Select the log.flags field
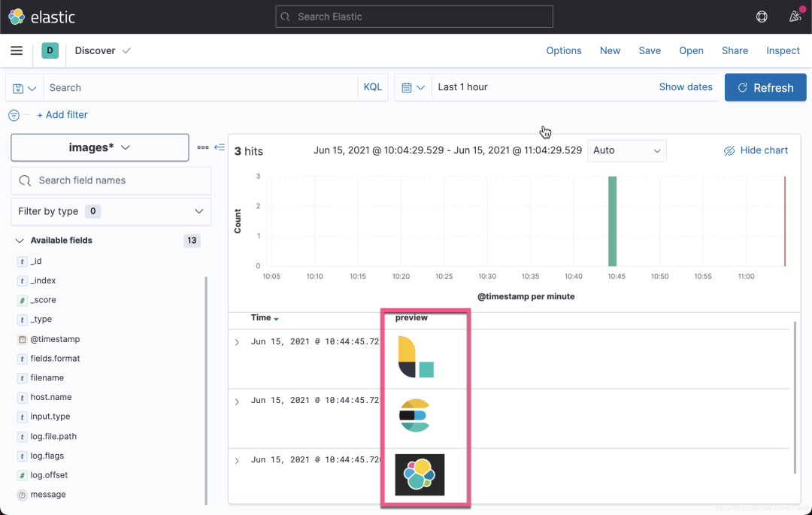The image size is (812, 515). pyautogui.click(x=47, y=456)
